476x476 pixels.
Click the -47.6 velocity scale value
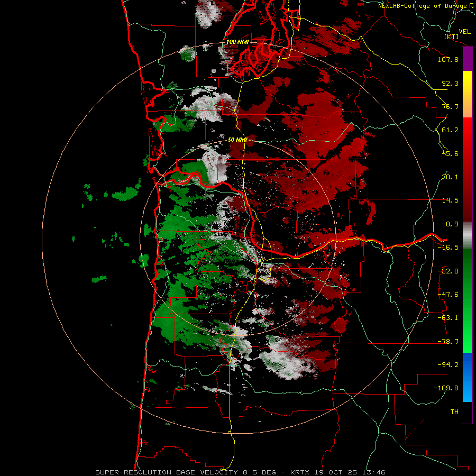point(448,295)
